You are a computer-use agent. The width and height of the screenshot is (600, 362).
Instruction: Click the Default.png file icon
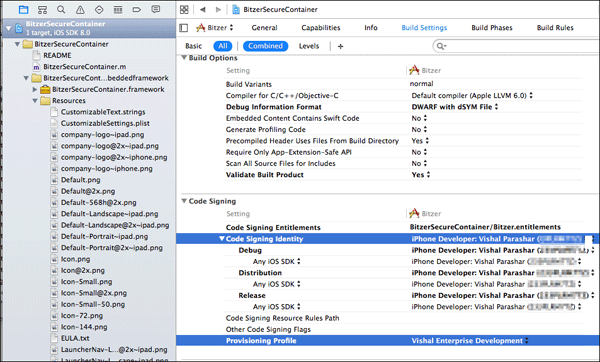(54, 180)
